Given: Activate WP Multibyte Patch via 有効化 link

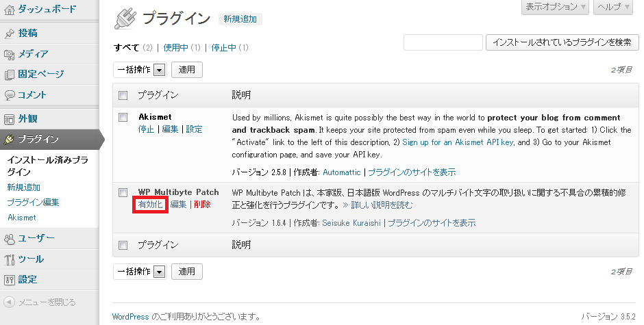Looking at the screenshot, I should (x=150, y=205).
